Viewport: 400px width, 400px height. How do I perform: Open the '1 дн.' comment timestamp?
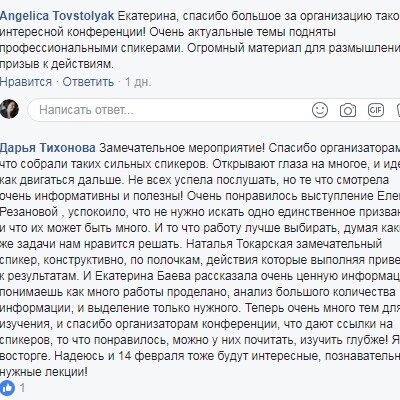(138, 82)
